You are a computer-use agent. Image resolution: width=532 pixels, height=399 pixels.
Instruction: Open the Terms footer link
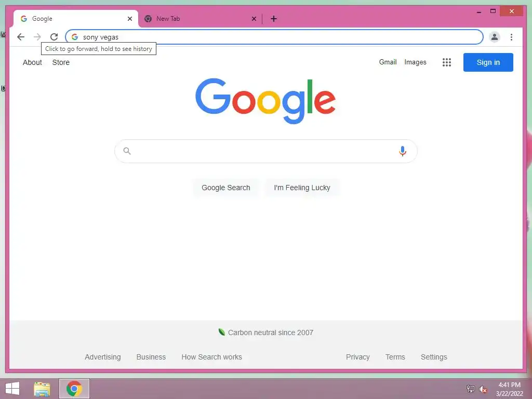[x=395, y=357]
